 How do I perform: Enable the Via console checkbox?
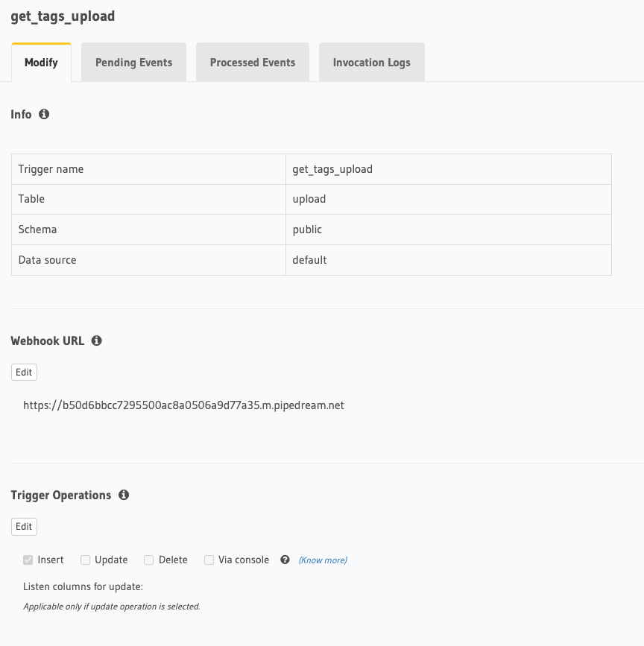pos(209,560)
